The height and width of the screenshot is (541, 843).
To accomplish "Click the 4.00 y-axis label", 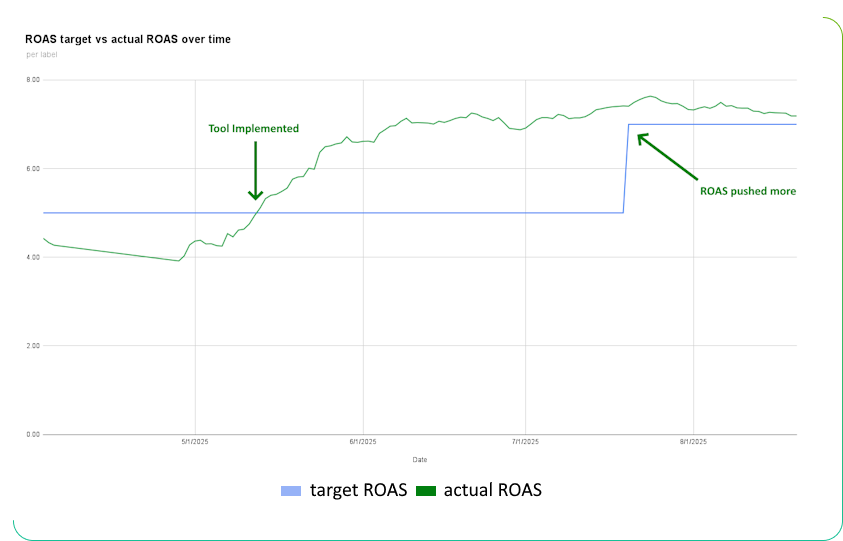I will tap(33, 257).
